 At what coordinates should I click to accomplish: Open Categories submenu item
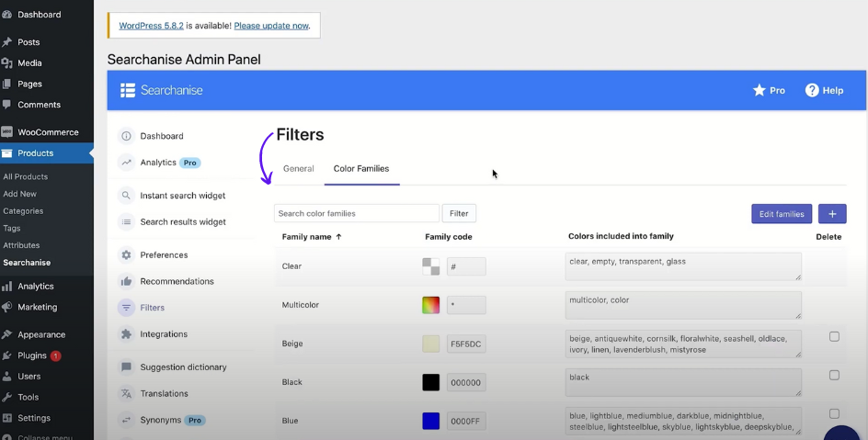(23, 211)
